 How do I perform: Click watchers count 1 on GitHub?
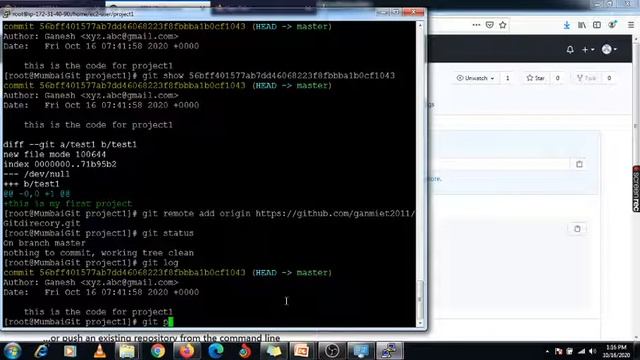507,78
